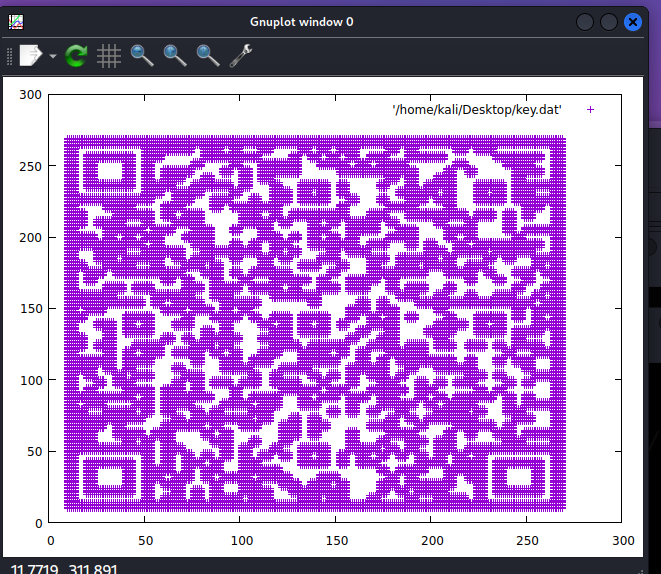661x574 pixels.
Task: Click the 'Gnuplot window 0' title text
Action: pos(301,22)
